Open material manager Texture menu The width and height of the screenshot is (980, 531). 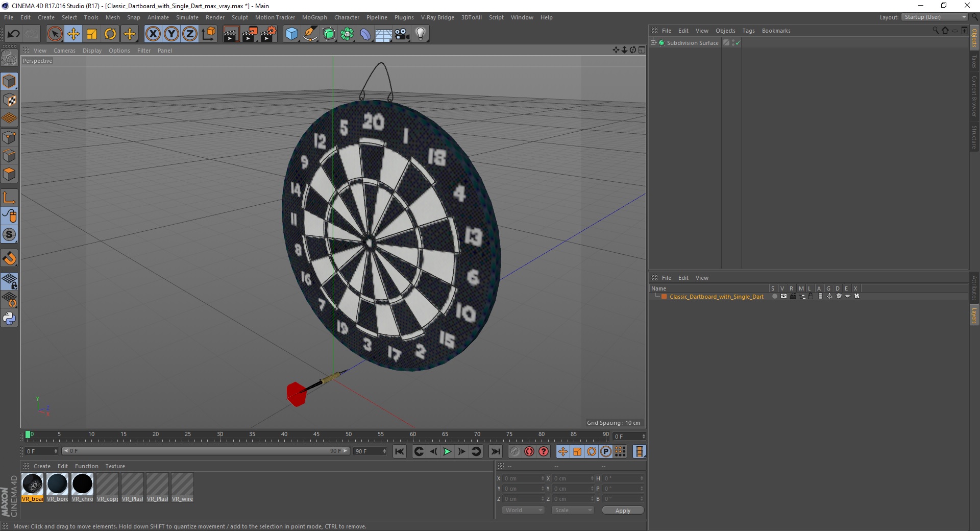tap(115, 466)
